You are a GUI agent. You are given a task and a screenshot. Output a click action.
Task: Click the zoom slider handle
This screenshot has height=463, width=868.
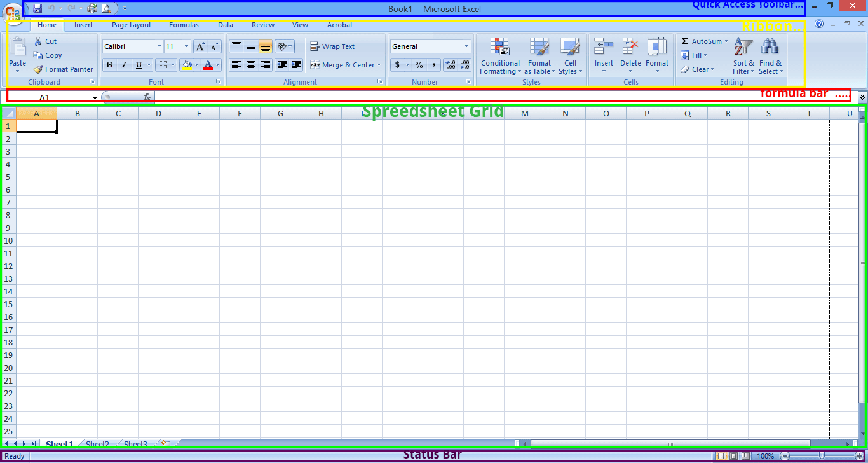pos(822,456)
